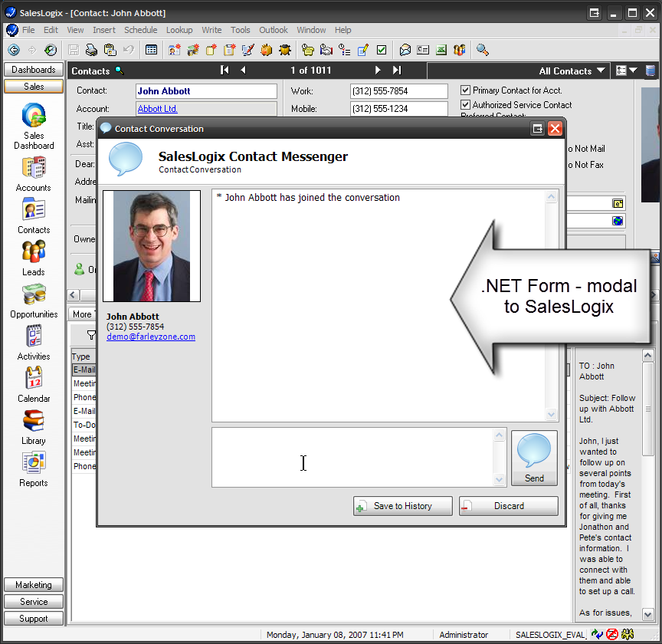Switch to the Marketing navigation group
This screenshot has height=644, width=662.
(x=34, y=585)
